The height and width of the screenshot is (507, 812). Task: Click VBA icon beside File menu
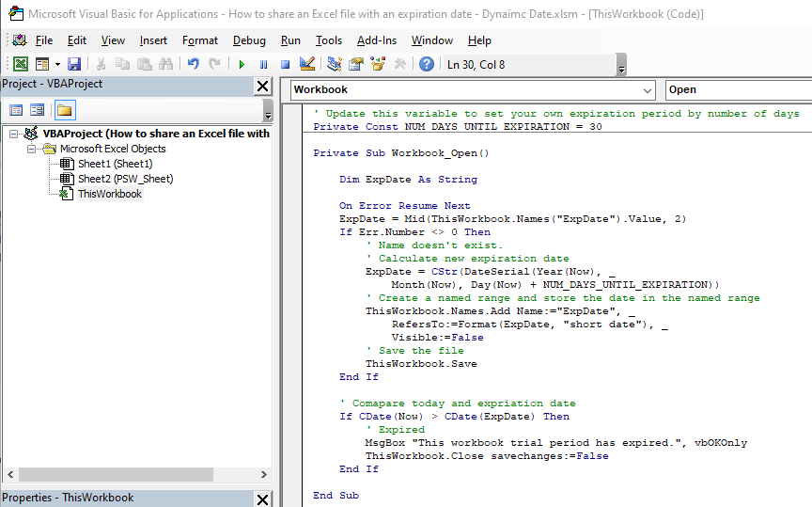(20, 40)
